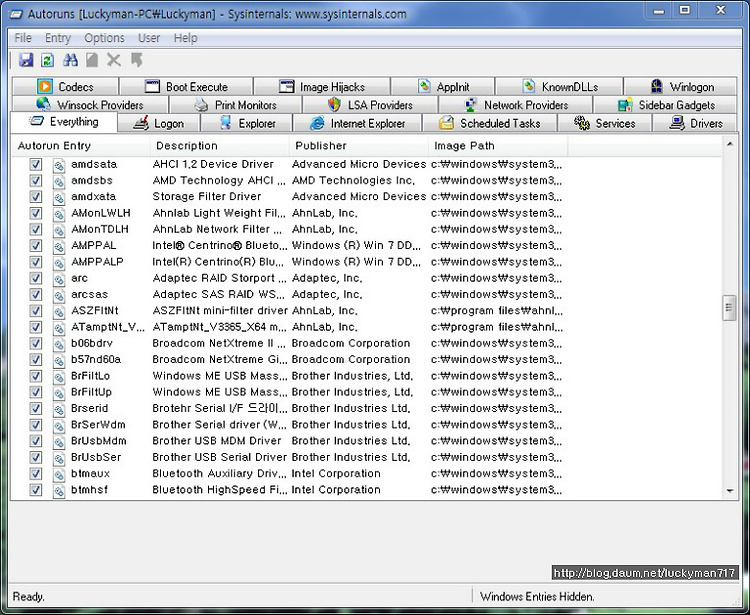
Task: Click the list scroll up arrow
Action: [x=729, y=144]
